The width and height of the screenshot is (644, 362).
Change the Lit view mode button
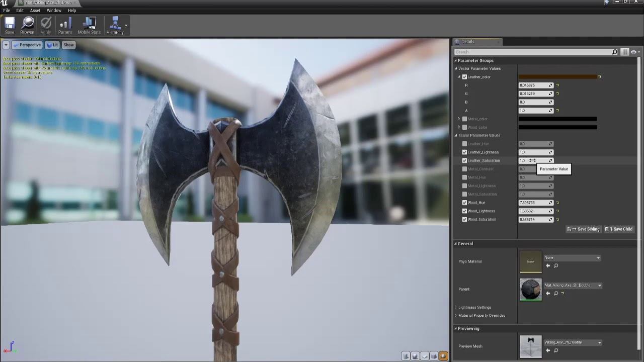52,45
